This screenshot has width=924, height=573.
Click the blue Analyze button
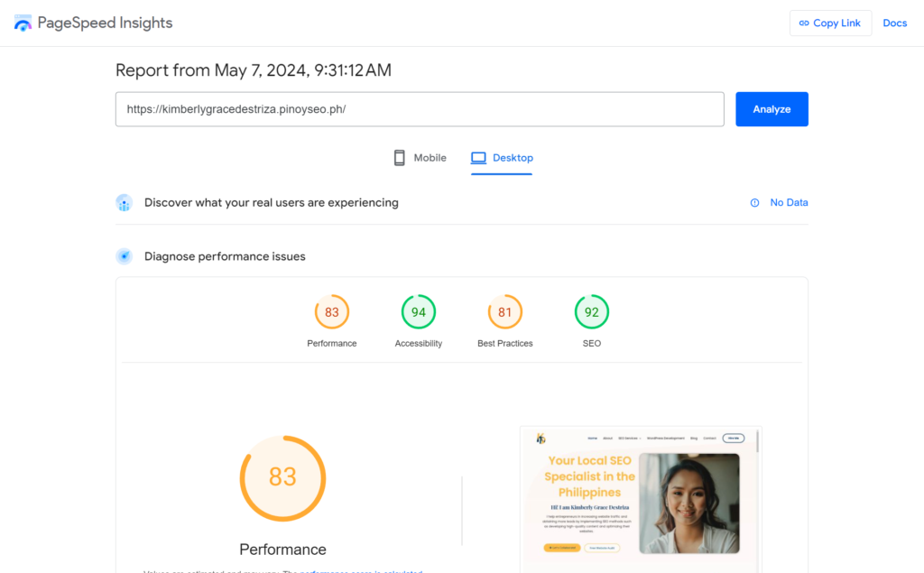[x=772, y=109]
